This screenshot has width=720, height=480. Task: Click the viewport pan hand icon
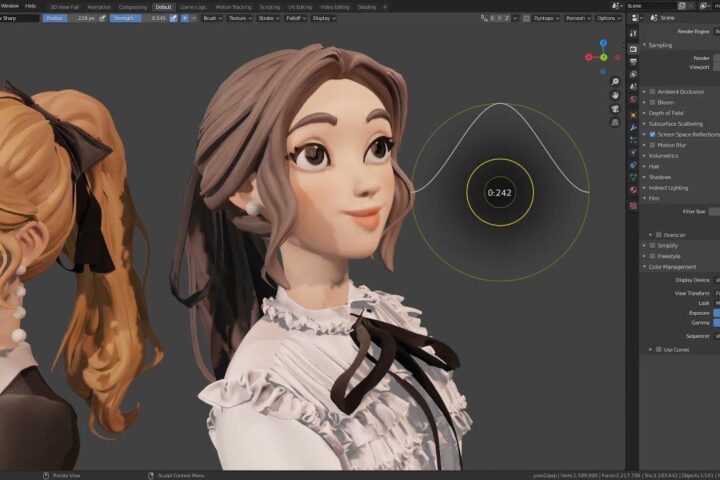pos(615,96)
